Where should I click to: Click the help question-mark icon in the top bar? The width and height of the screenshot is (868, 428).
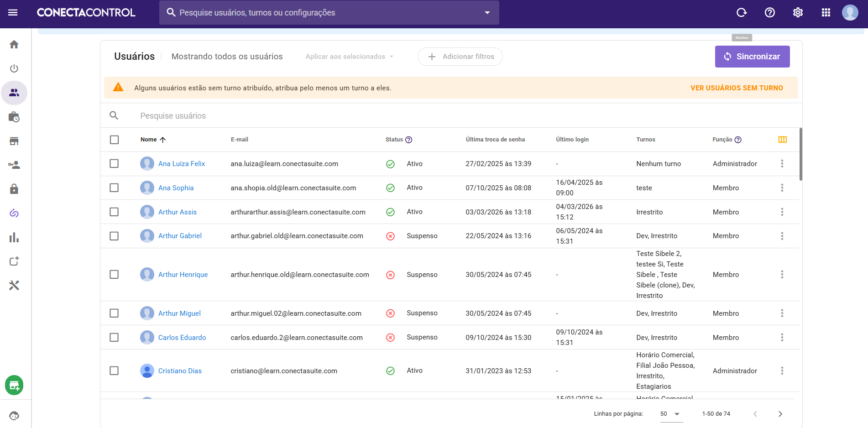(770, 12)
